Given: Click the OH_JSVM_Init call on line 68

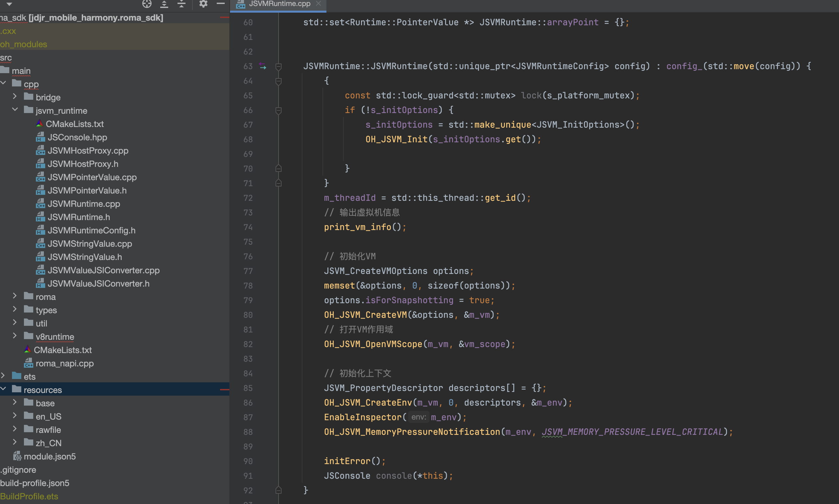Looking at the screenshot, I should click(396, 139).
